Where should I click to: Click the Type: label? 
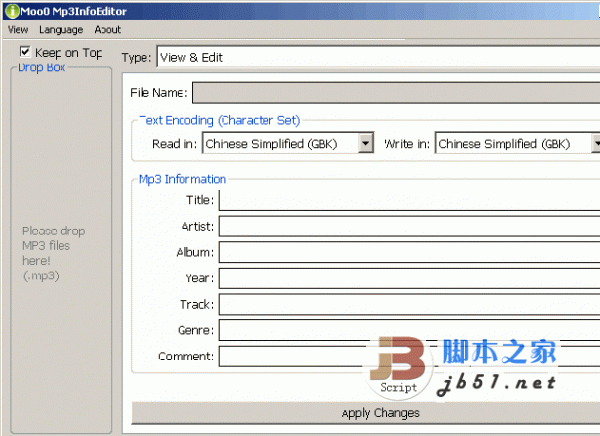[136, 58]
